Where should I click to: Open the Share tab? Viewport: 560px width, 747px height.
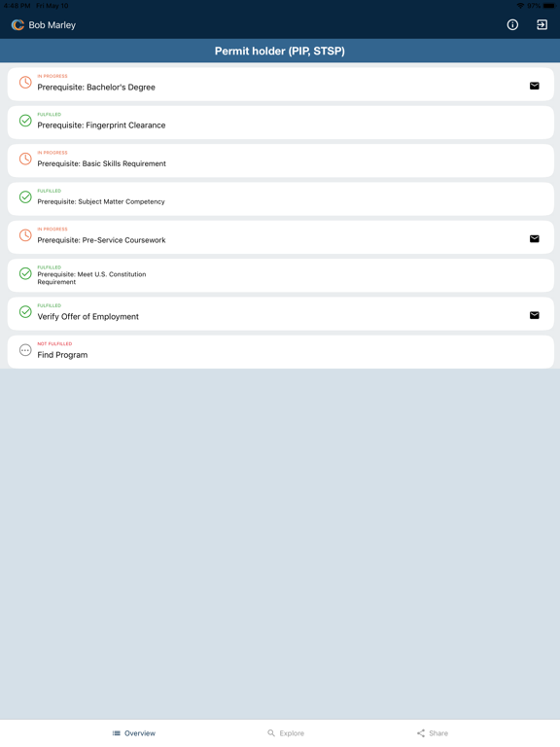433,733
